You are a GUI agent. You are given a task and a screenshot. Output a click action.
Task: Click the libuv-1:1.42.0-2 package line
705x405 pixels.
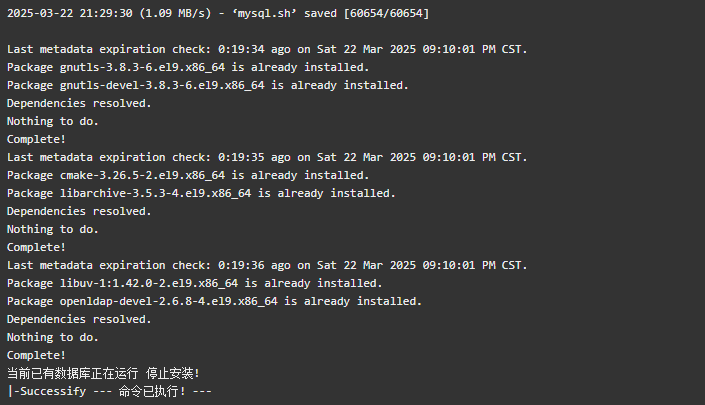coord(195,283)
